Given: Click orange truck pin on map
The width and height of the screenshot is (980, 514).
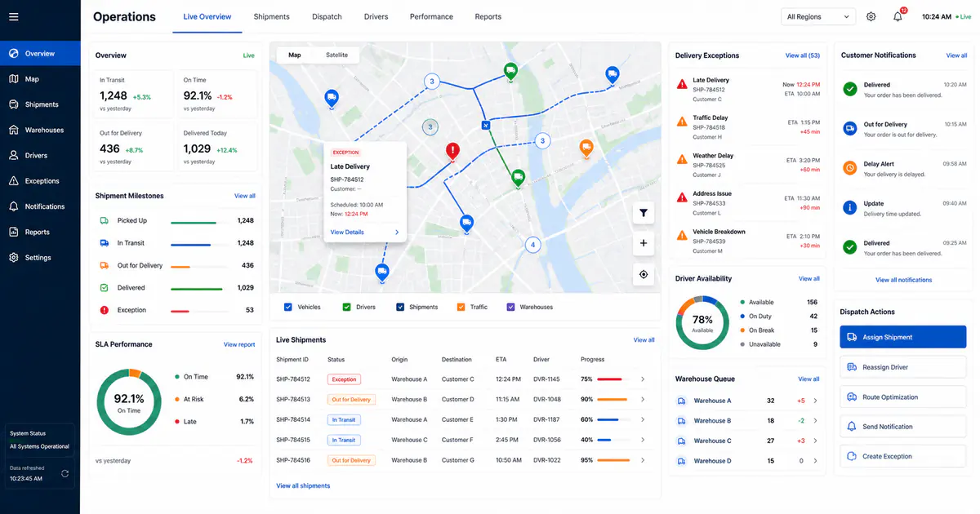Looking at the screenshot, I should click(586, 148).
